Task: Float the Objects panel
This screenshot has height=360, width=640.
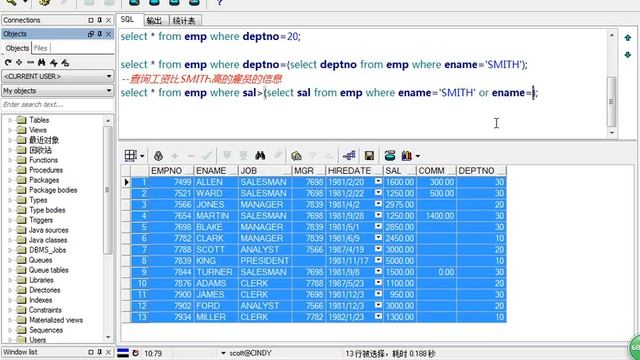Action: click(x=91, y=34)
